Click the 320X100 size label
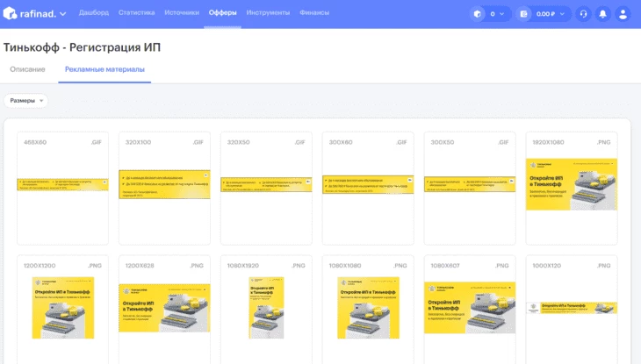Image resolution: width=641 pixels, height=364 pixels. point(138,142)
